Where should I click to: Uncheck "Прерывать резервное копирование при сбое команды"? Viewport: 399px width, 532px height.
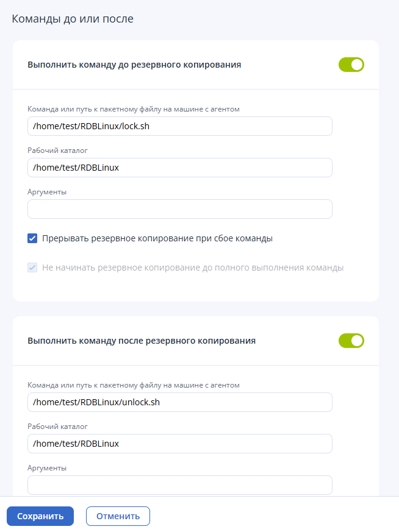tap(32, 238)
